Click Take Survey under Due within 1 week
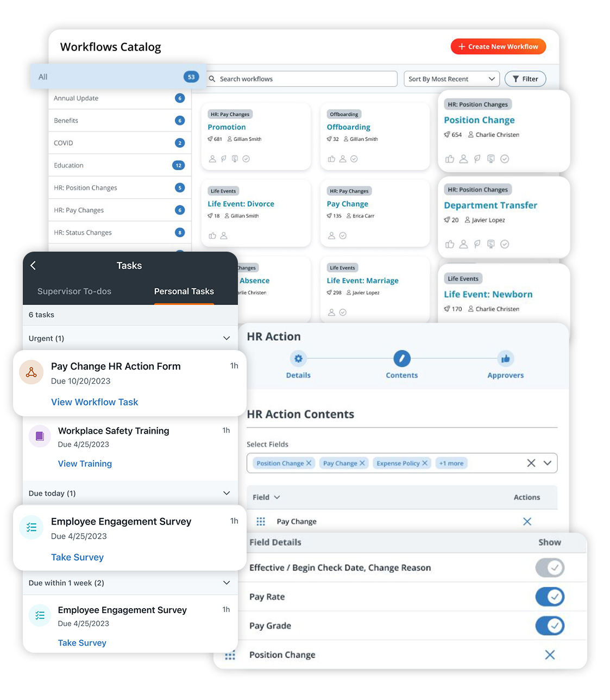 [82, 643]
